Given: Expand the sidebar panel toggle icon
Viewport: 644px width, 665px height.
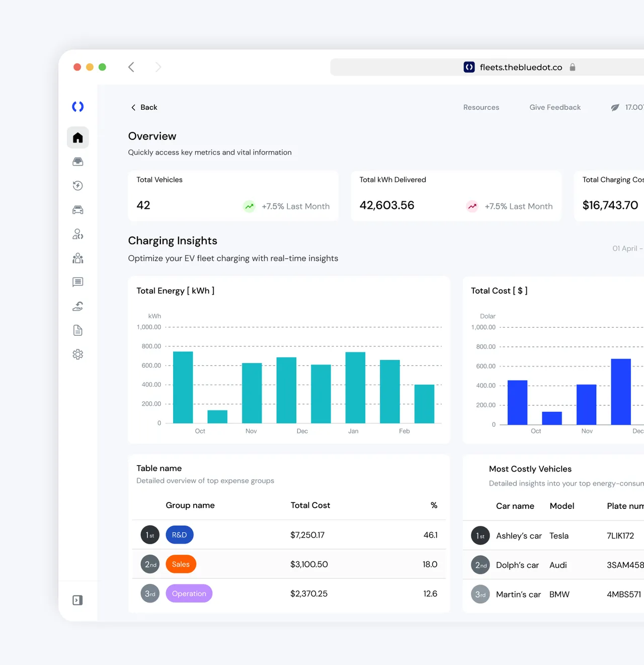Looking at the screenshot, I should (77, 600).
